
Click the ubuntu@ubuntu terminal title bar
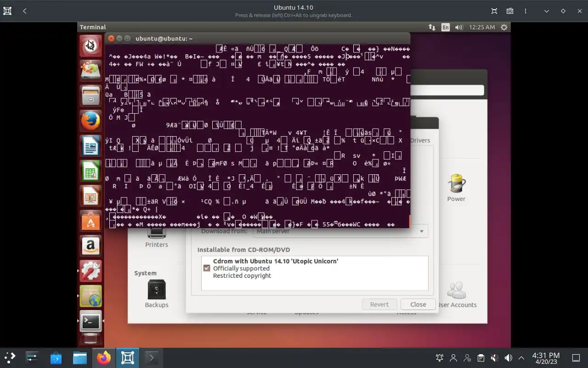(x=257, y=39)
